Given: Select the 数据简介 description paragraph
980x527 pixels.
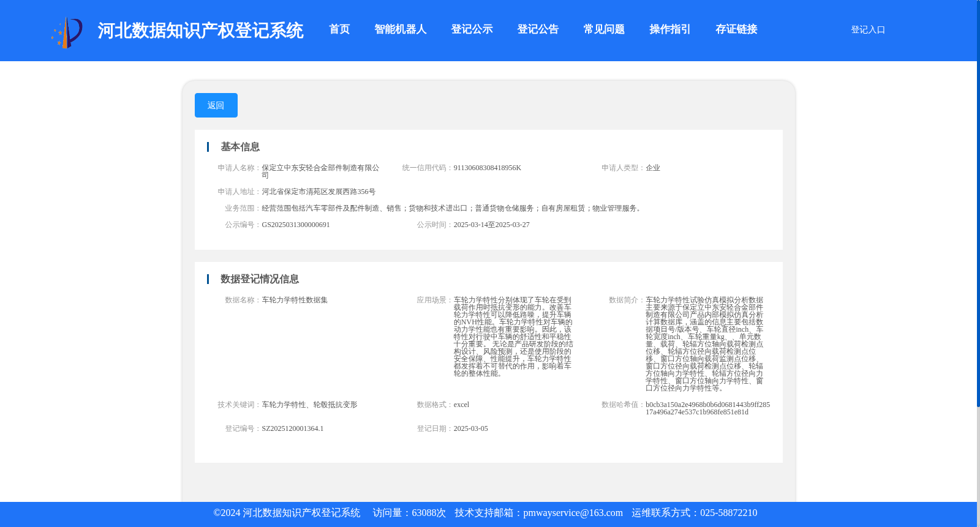Looking at the screenshot, I should (704, 344).
